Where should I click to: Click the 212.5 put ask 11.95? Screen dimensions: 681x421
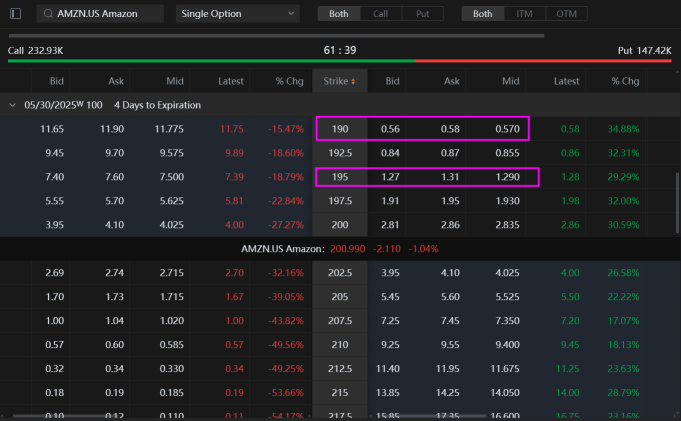click(x=447, y=368)
